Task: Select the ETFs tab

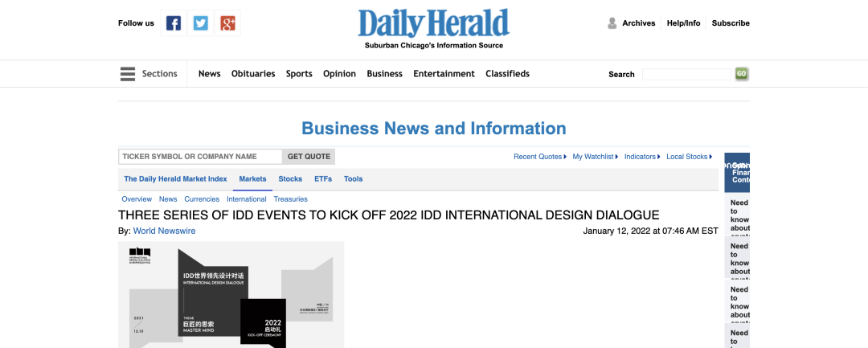Action: 323,178
